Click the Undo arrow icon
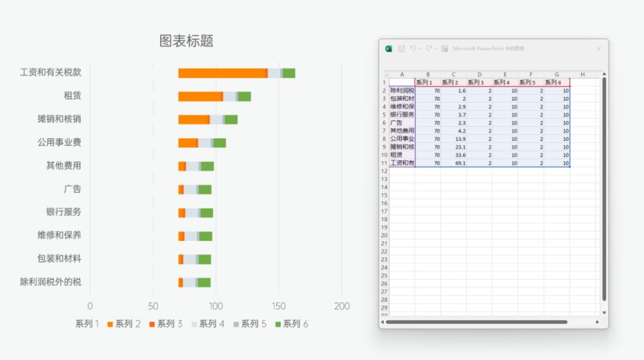The image size is (644, 360). [413, 48]
